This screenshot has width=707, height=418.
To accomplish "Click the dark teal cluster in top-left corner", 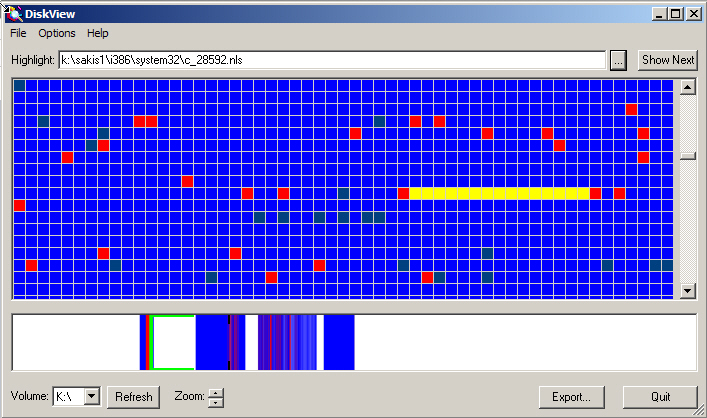I will pos(19,85).
